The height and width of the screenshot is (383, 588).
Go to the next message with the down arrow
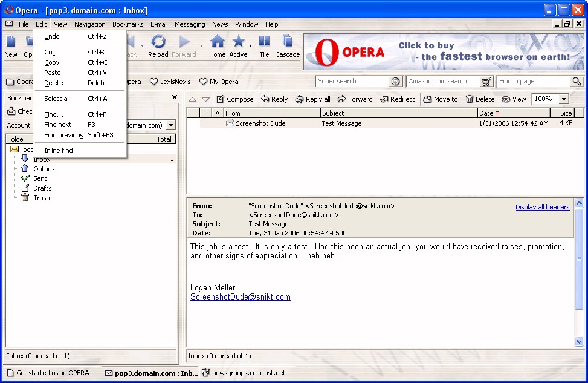(x=205, y=99)
